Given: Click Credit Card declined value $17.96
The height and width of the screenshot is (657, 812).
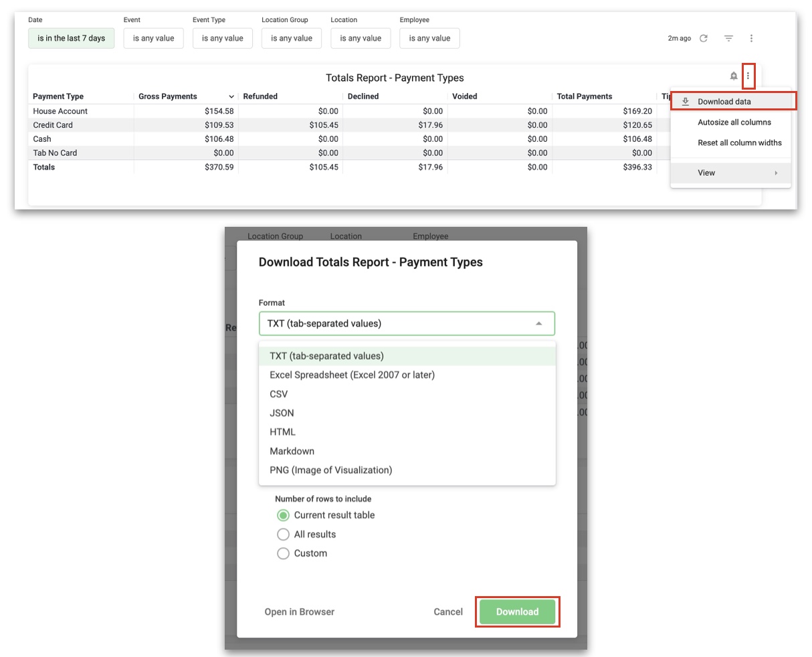Looking at the screenshot, I should coord(431,125).
